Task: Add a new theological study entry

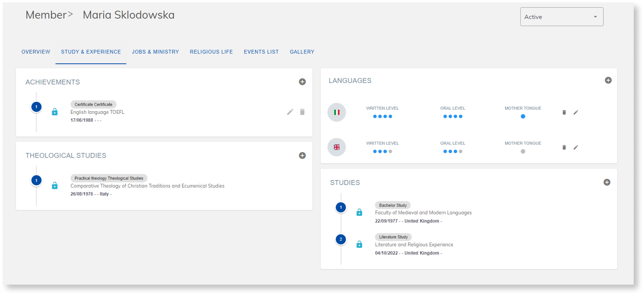Action: click(x=302, y=156)
